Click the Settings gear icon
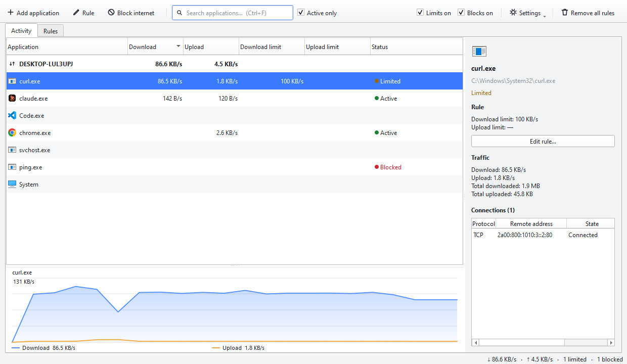This screenshot has height=364, width=627. point(513,13)
